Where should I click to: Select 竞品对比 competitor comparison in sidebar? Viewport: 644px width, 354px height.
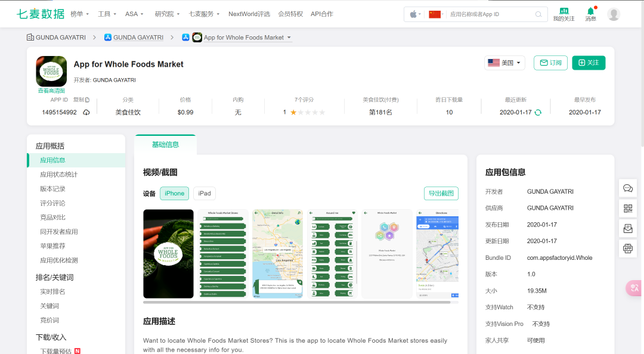(x=52, y=218)
